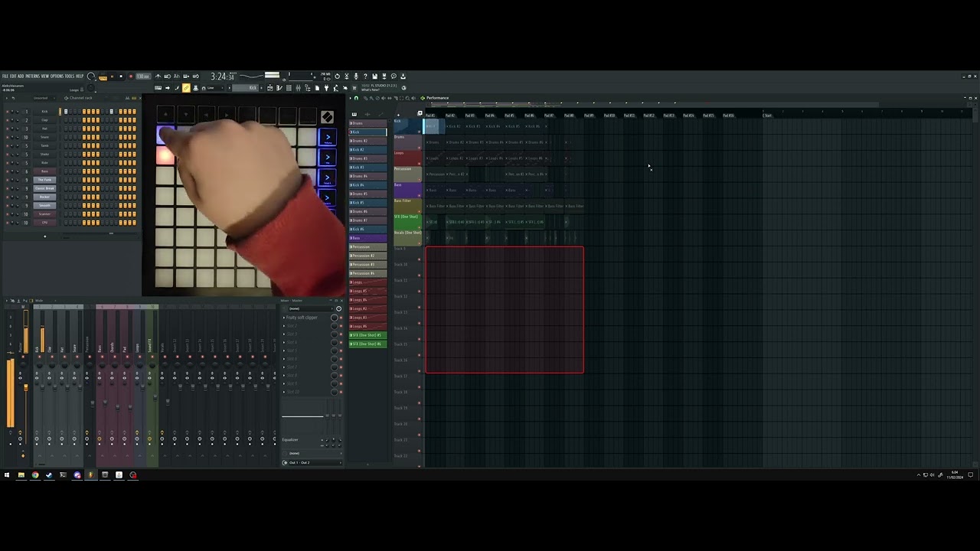Open the EDIT menu
Viewport: 980px width, 551px height.
13,77
